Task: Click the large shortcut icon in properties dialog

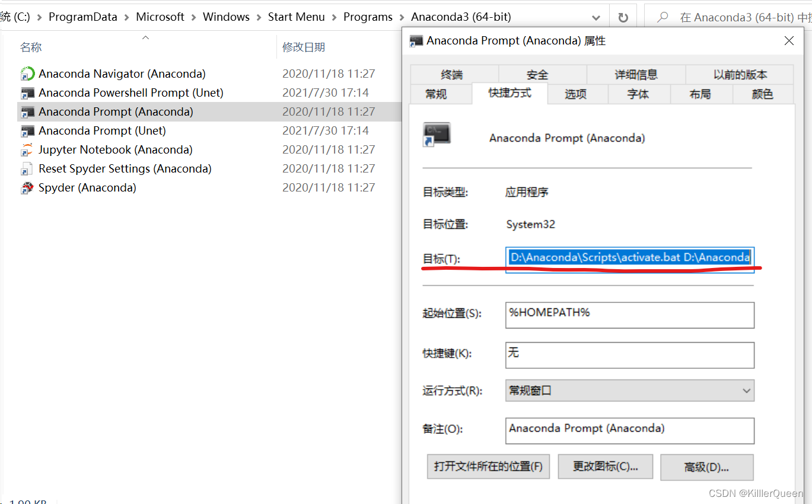Action: pyautogui.click(x=437, y=134)
